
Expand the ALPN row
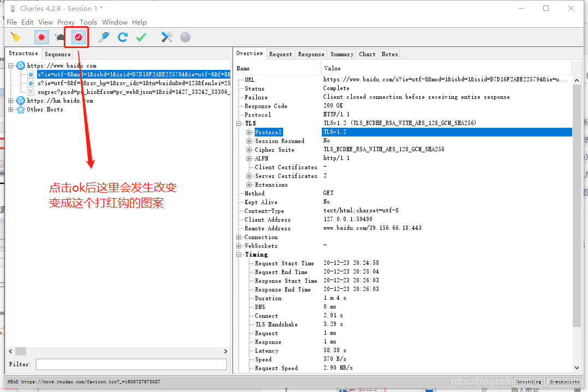(249, 158)
